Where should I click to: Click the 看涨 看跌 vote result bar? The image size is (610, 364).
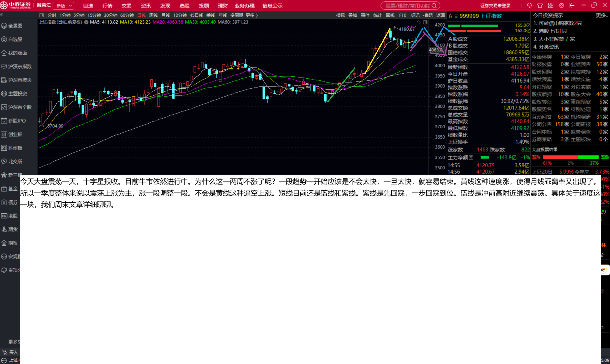point(570,157)
